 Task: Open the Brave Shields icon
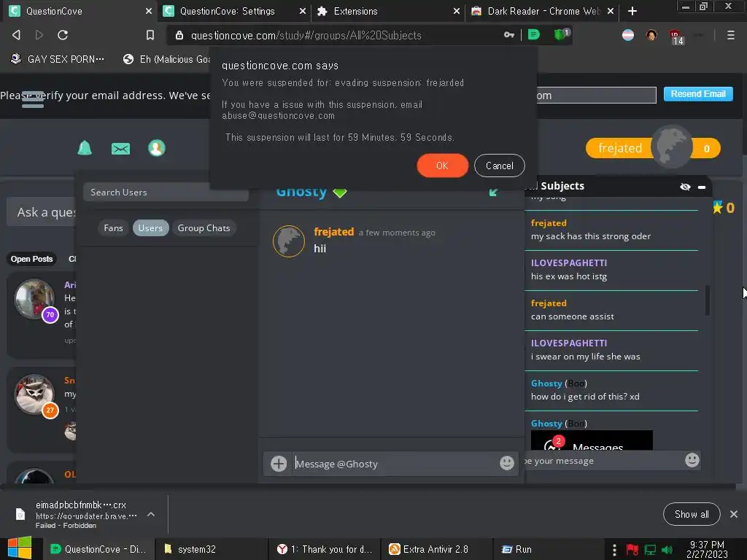(x=561, y=34)
